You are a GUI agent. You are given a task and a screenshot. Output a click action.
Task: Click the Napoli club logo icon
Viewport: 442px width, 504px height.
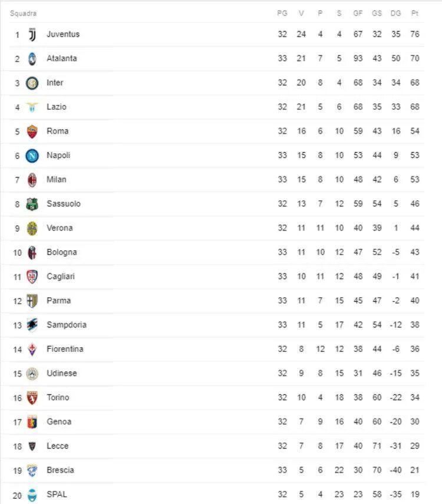(32, 156)
